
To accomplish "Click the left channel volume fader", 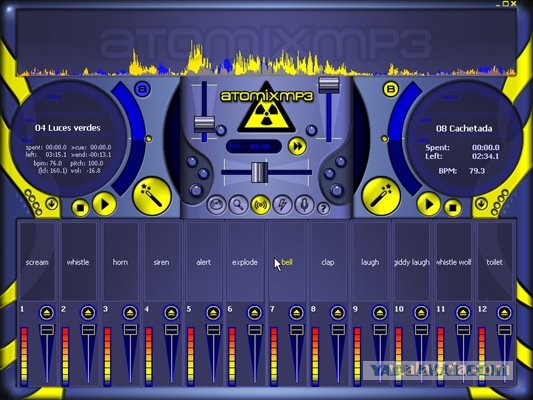I will [204, 124].
